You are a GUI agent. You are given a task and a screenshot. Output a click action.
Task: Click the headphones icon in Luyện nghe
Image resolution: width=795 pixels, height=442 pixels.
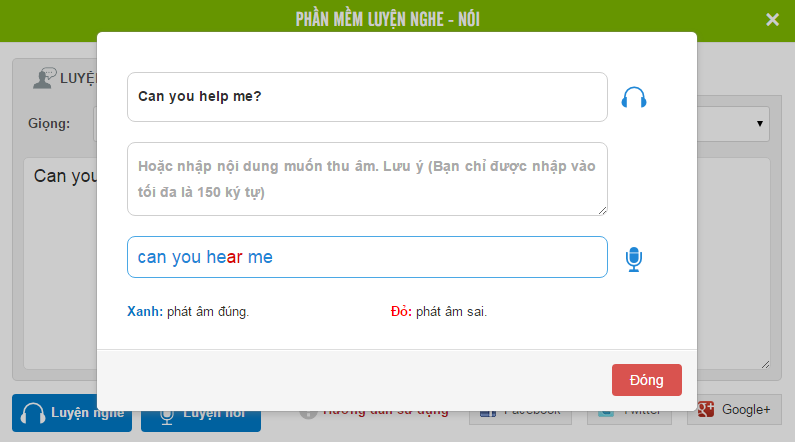pos(32,413)
